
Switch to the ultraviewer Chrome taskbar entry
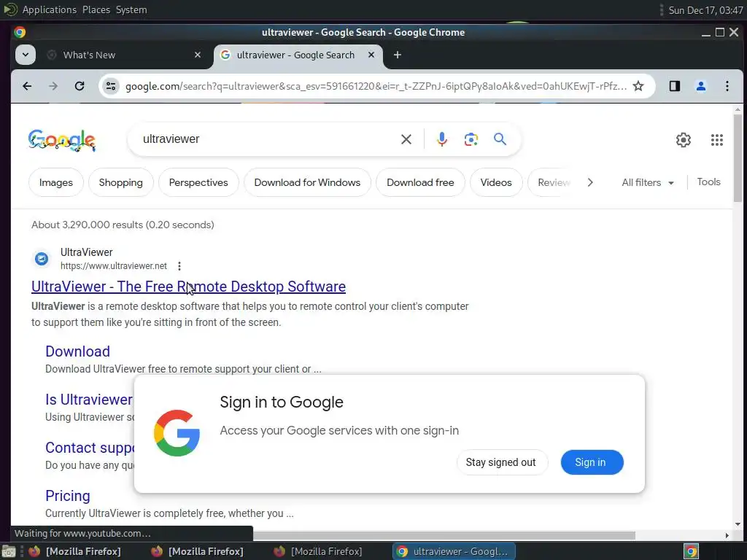(x=454, y=551)
